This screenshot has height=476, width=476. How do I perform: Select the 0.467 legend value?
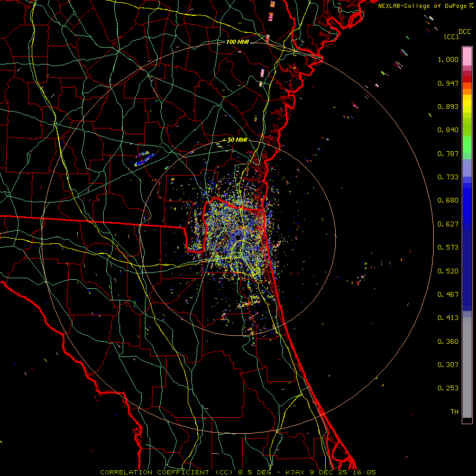click(x=448, y=295)
